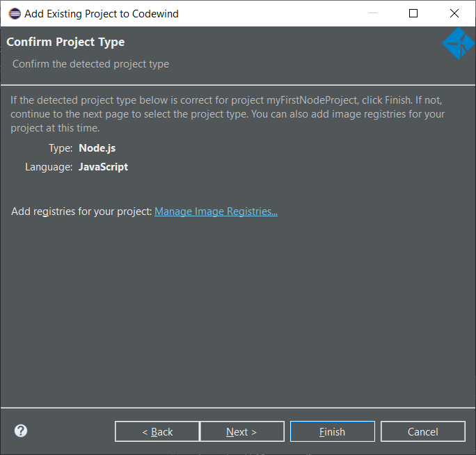Screen dimensions: 476x455
Task: Go to the Next page
Action: coord(242,431)
